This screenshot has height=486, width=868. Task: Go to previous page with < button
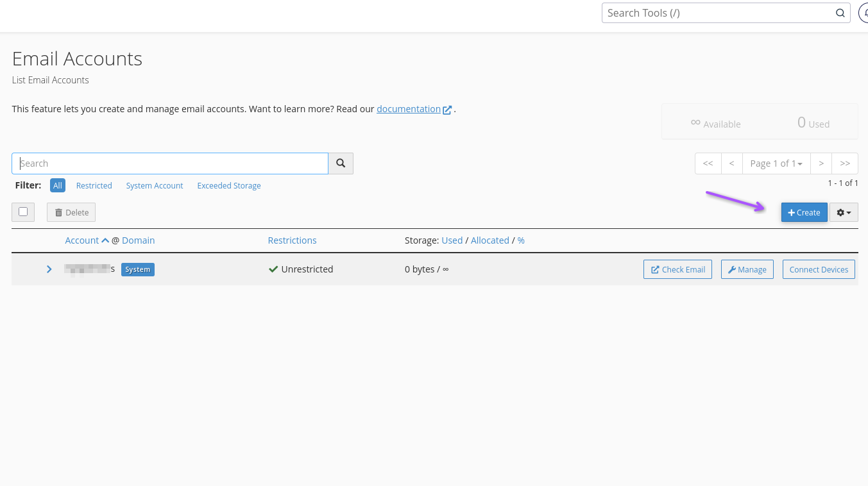(731, 163)
